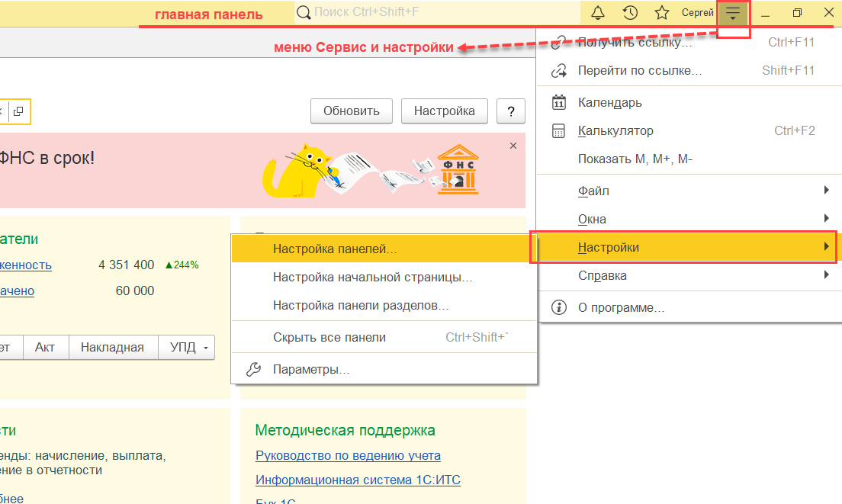Click the calendar icon in menu
This screenshot has width=842, height=504.
tap(559, 102)
